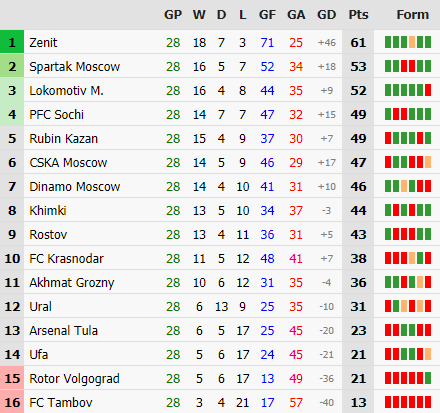Screen dimensions: 440x413
Task: Open the Zenit team link
Action: [x=43, y=43]
